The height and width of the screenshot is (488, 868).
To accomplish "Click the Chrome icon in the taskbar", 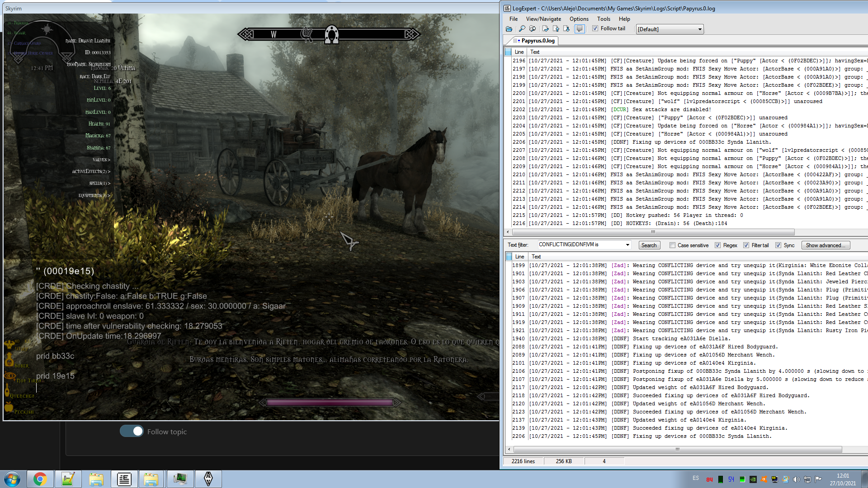I will [x=40, y=479].
